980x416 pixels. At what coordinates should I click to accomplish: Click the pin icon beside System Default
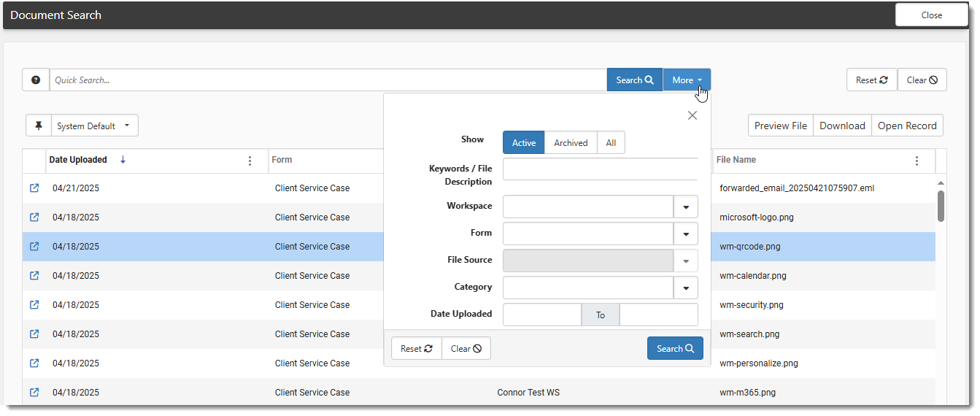[39, 126]
